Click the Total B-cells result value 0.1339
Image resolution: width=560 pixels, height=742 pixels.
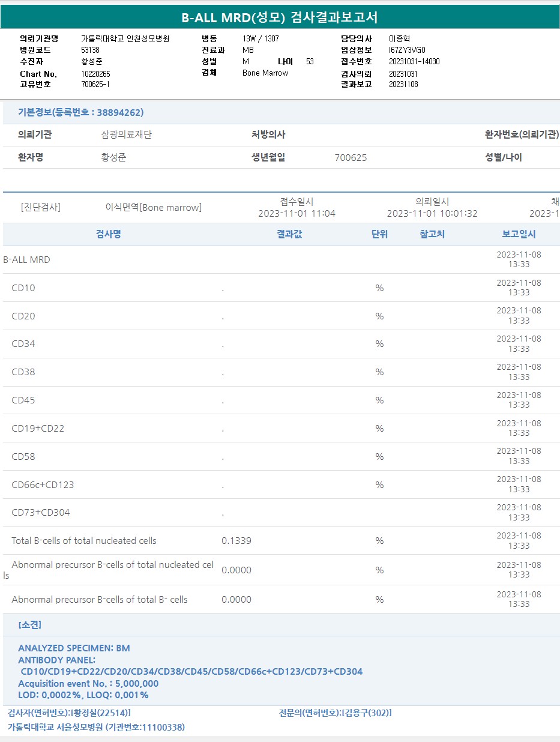pos(236,541)
